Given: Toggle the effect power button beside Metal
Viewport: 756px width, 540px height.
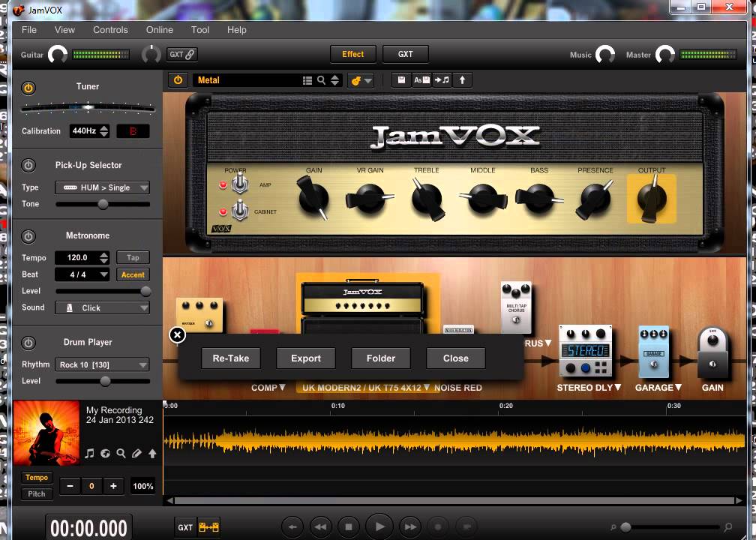Looking at the screenshot, I should tap(178, 80).
